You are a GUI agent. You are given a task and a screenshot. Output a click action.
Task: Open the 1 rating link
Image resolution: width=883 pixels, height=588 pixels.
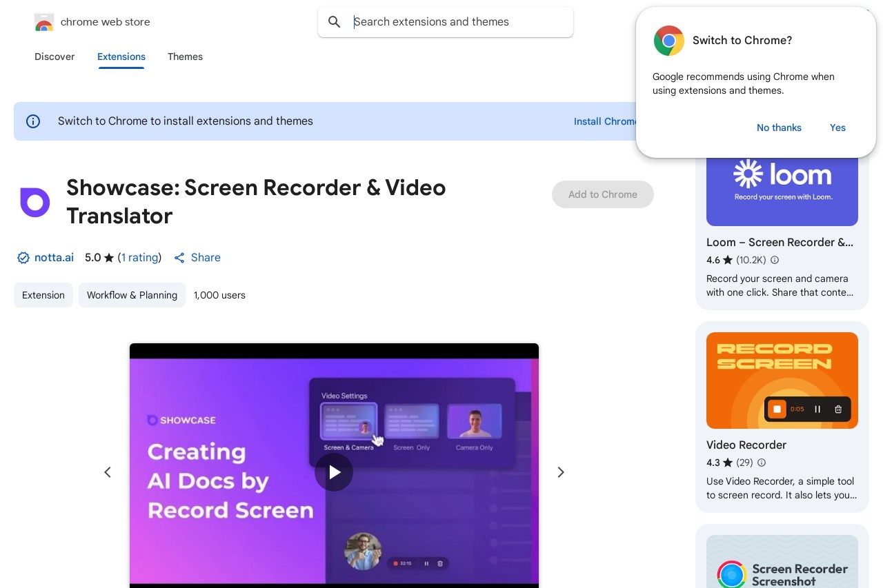click(x=140, y=258)
